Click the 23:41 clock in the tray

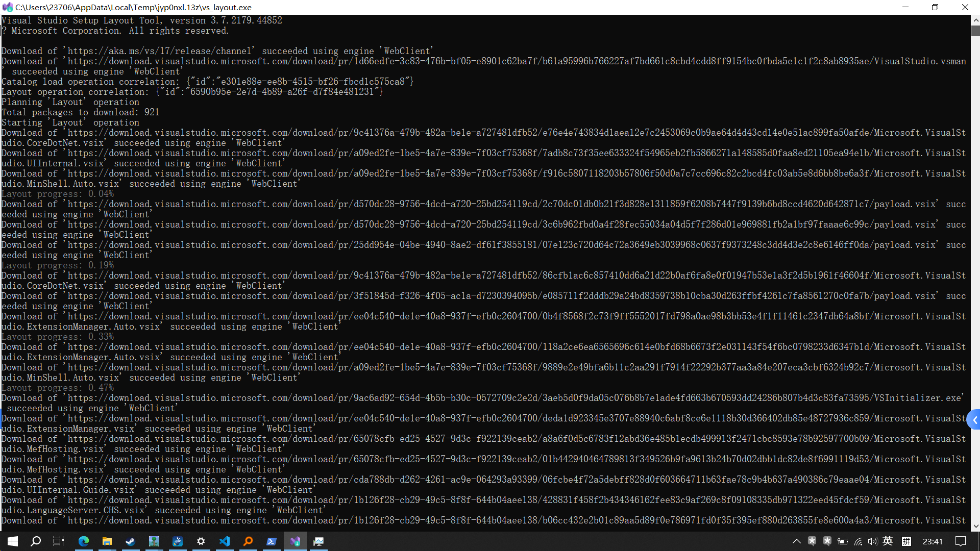[933, 541]
